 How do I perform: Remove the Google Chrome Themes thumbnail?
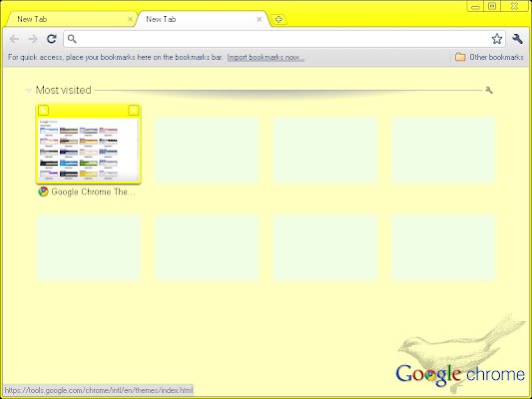[x=134, y=110]
